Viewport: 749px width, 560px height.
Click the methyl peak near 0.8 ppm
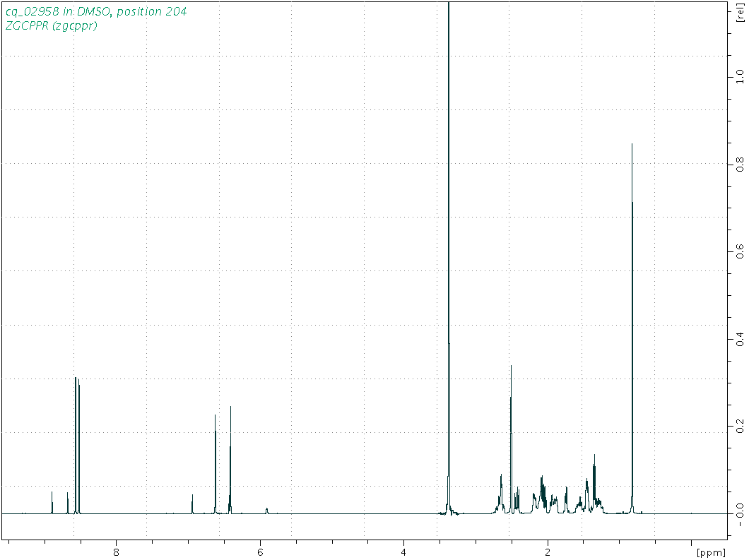click(x=632, y=328)
